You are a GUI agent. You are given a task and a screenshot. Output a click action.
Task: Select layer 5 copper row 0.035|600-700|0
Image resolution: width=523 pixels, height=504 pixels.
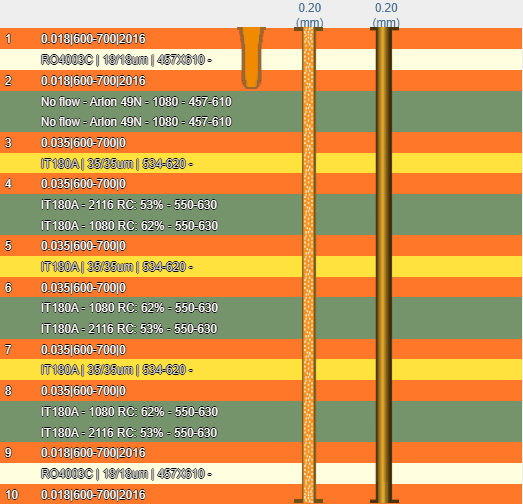(261, 245)
